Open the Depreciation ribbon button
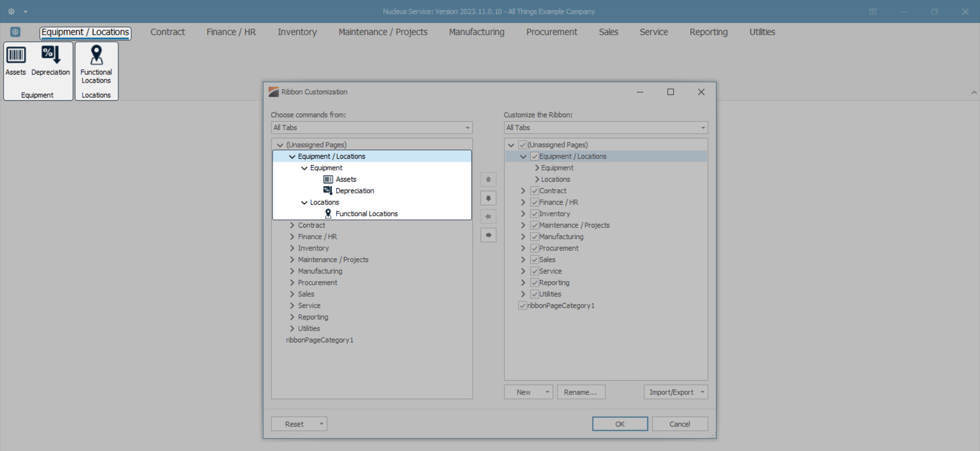 51,61
